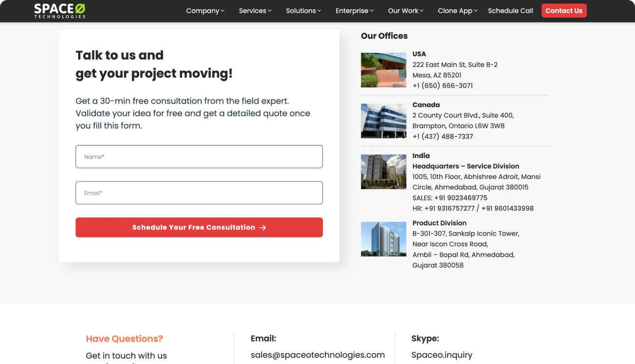Screen dimensions: 635x364
Task: Open the Services menu item
Action: coord(252,11)
